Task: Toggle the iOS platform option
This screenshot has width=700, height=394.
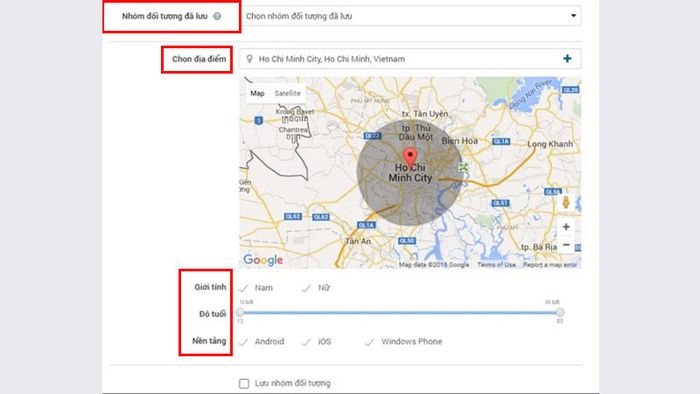Action: [317, 342]
